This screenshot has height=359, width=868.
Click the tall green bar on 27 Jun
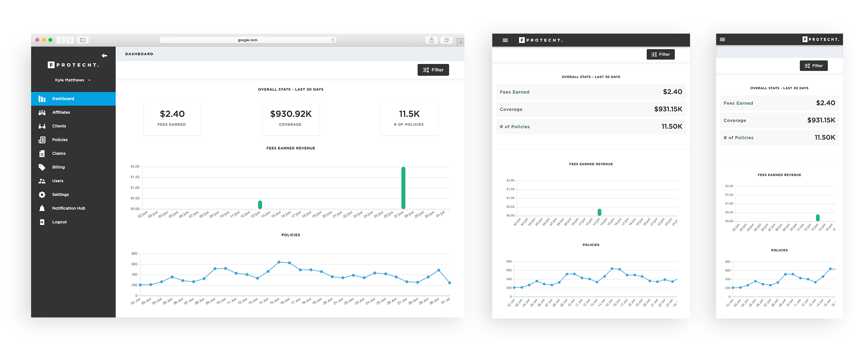[x=403, y=188]
